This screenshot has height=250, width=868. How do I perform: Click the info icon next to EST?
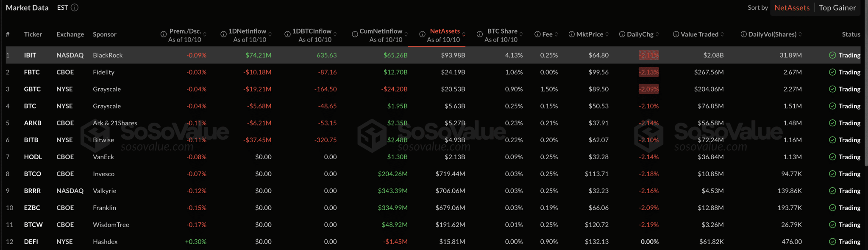75,8
